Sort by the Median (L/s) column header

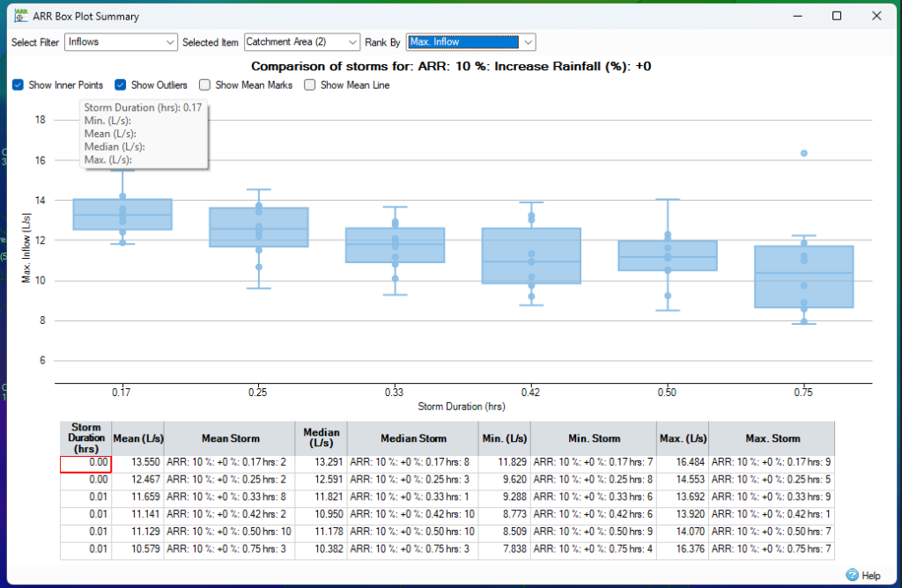click(321, 437)
